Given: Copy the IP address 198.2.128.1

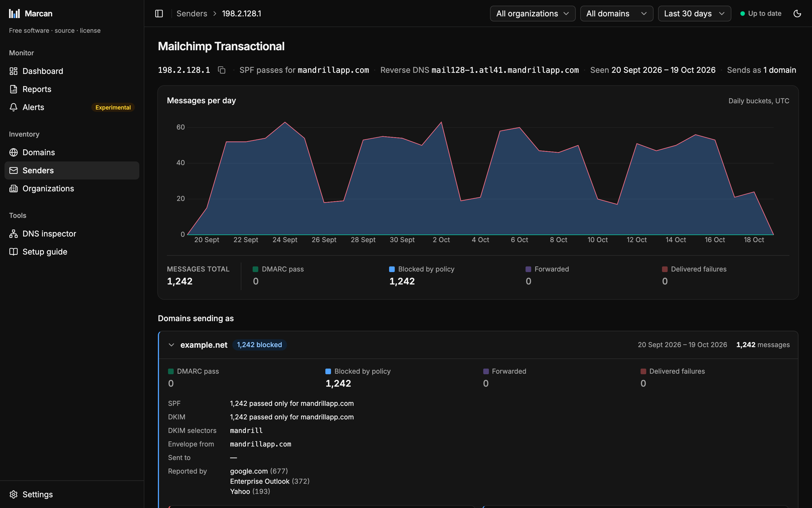Looking at the screenshot, I should point(221,70).
